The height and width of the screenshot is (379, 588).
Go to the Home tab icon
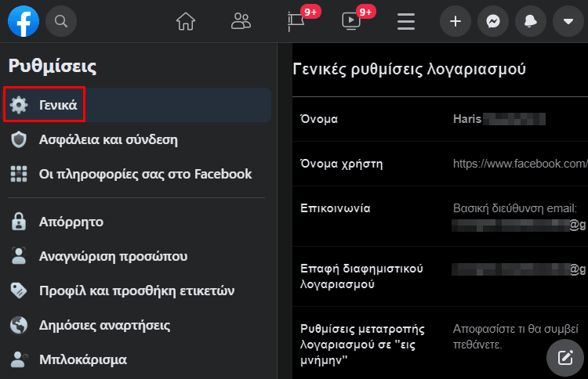pos(186,21)
